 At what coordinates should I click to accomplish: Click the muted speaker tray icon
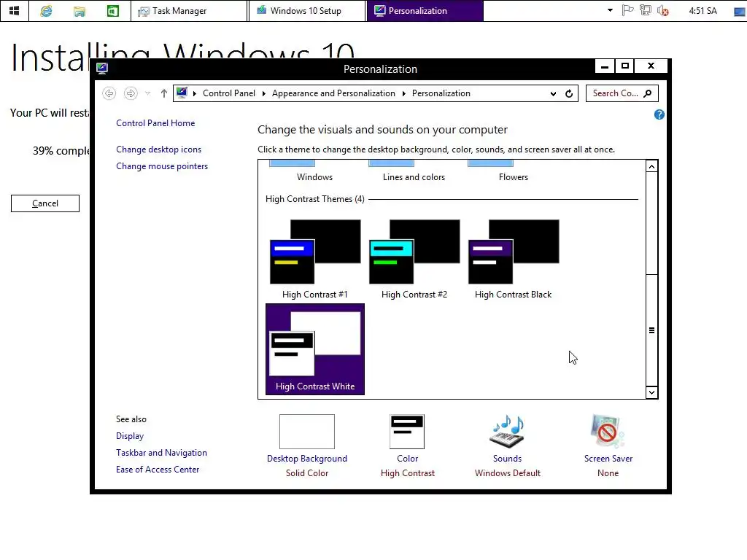coord(662,10)
